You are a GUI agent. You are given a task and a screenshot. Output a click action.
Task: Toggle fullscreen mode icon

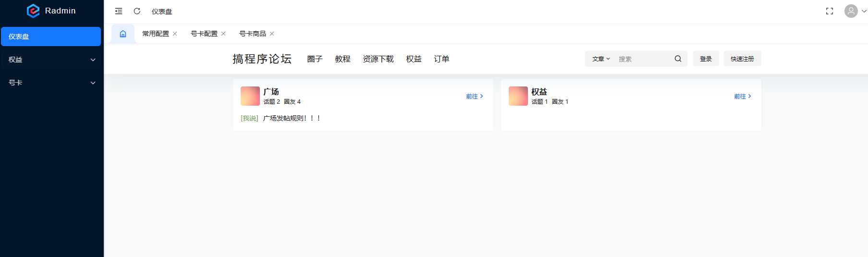pyautogui.click(x=829, y=11)
